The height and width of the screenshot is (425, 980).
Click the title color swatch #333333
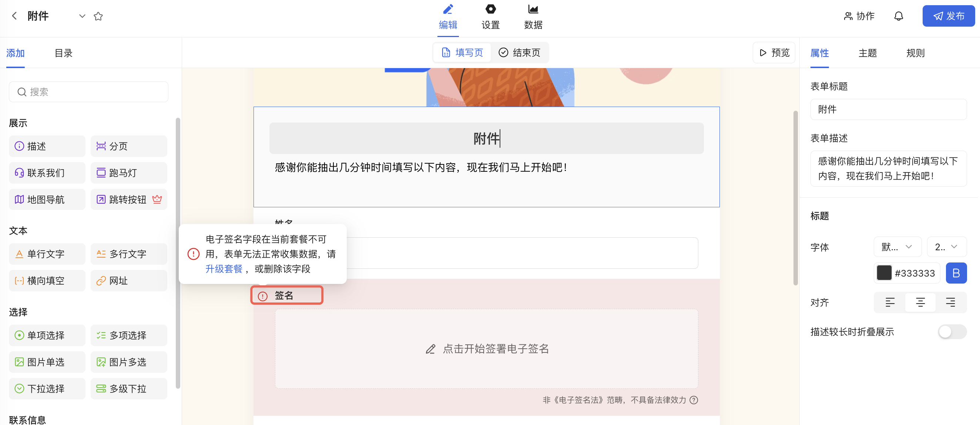coord(884,273)
